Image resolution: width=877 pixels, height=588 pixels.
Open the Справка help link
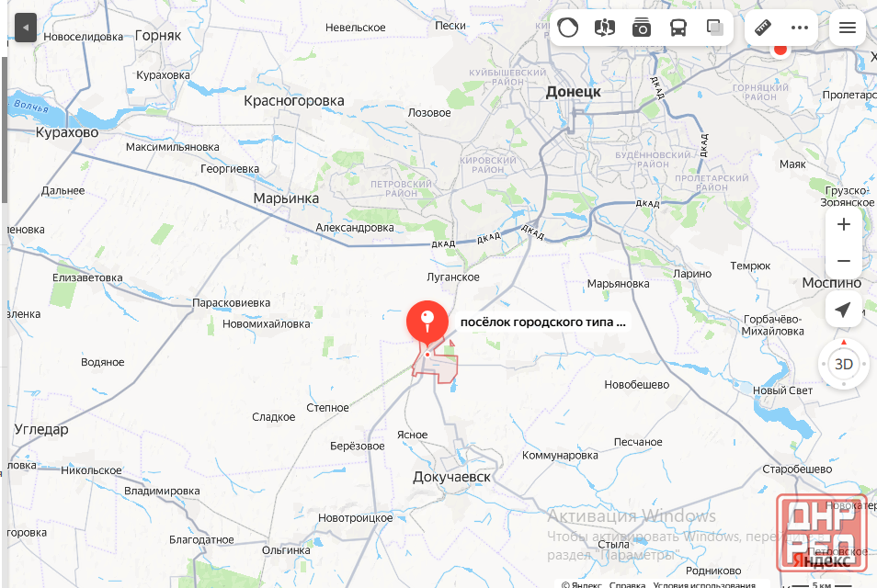627,584
